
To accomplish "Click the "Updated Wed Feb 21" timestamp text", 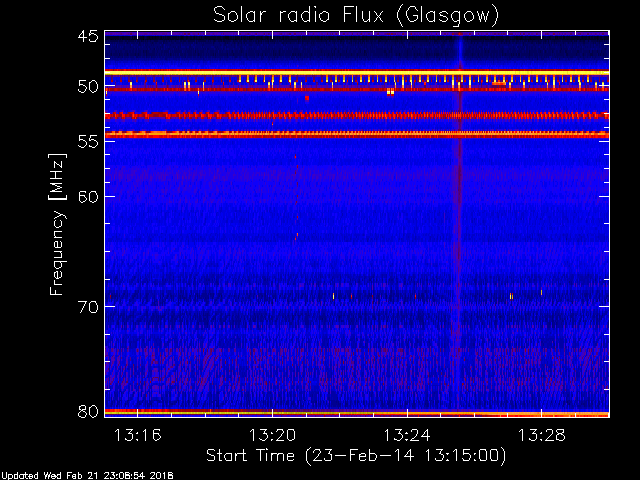I will [x=87, y=476].
